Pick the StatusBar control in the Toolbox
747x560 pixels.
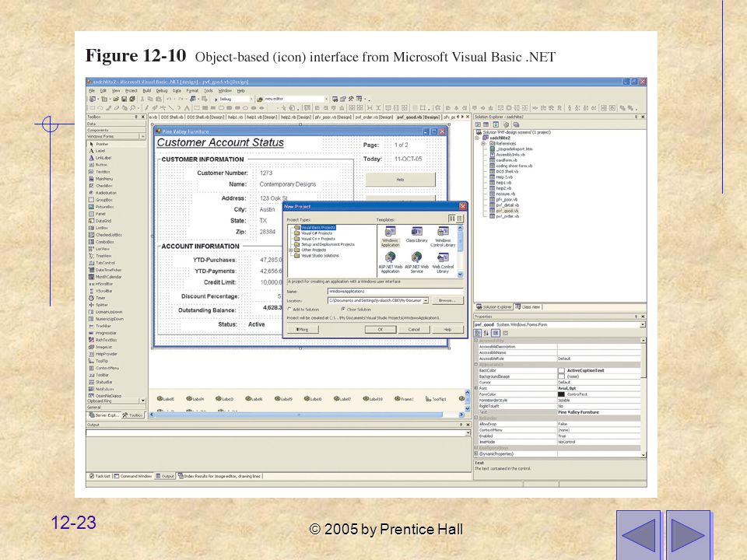point(100,382)
